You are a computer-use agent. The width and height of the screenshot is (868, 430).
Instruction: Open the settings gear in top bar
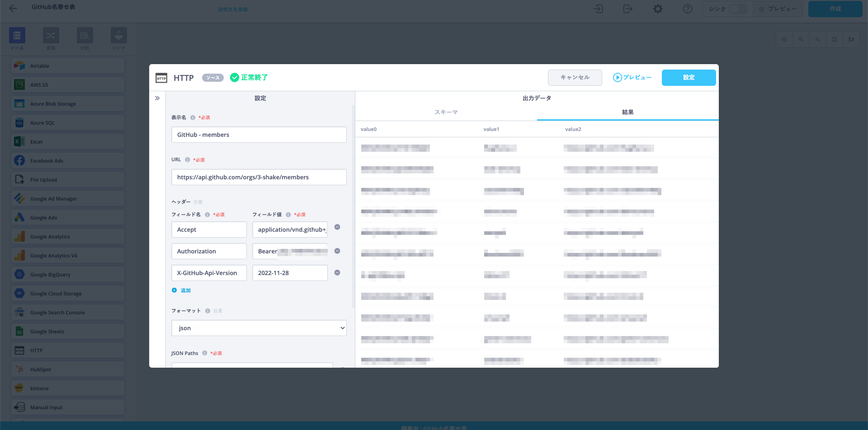tap(658, 9)
